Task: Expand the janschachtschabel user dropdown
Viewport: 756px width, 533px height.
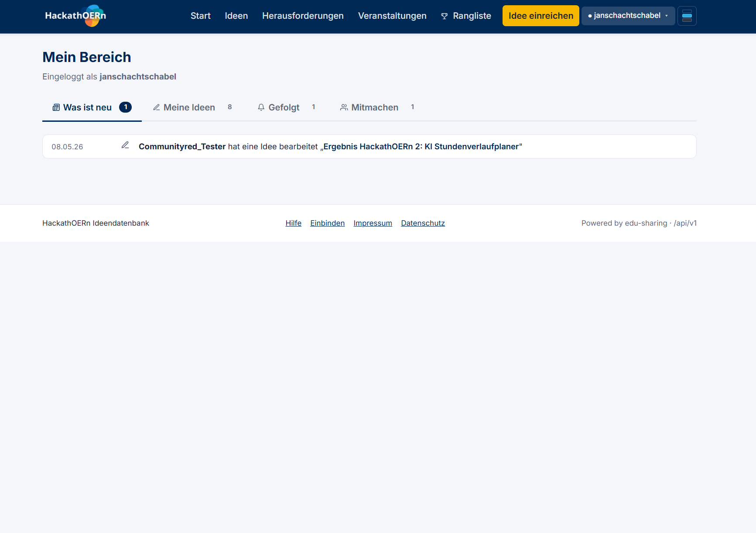Action: pyautogui.click(x=628, y=16)
